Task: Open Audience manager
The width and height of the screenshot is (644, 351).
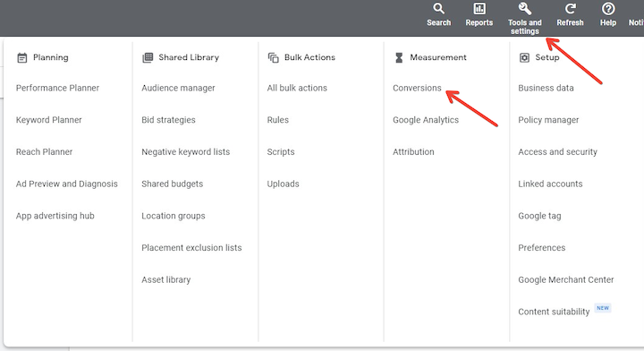Action: [x=178, y=88]
